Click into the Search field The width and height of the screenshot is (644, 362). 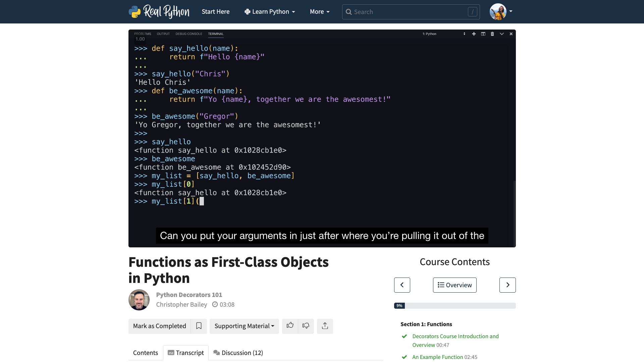[409, 12]
